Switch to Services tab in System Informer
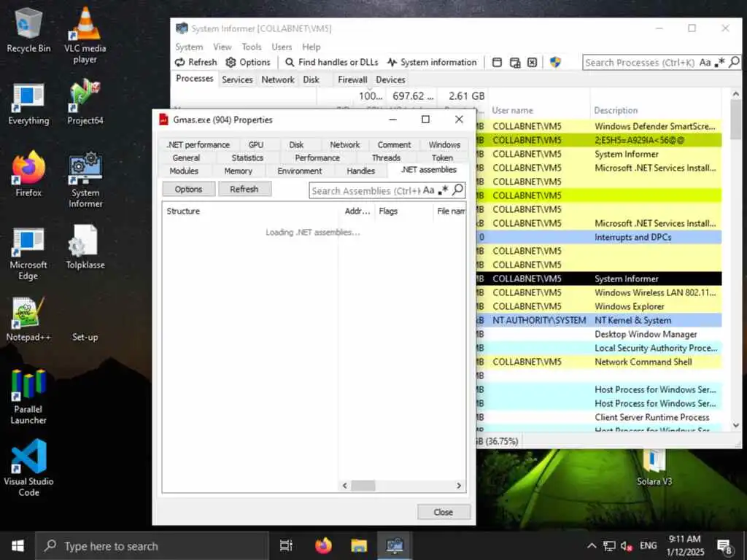This screenshot has width=747, height=560. point(237,79)
